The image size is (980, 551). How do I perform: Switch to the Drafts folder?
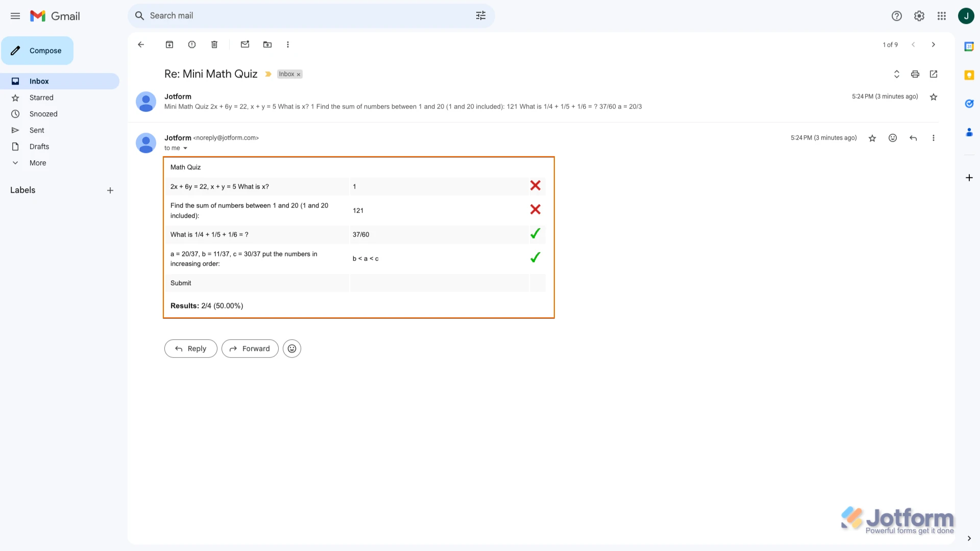click(39, 146)
